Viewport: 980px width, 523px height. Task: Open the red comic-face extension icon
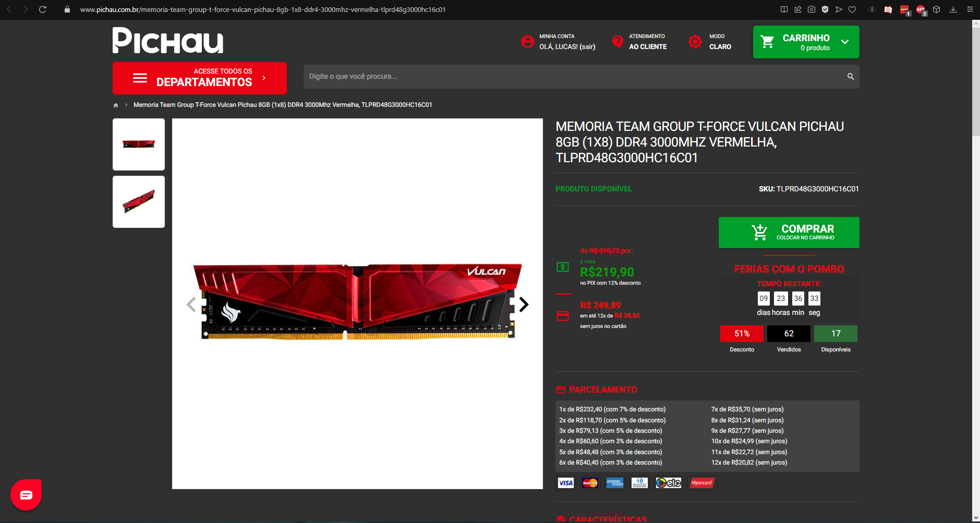[888, 9]
